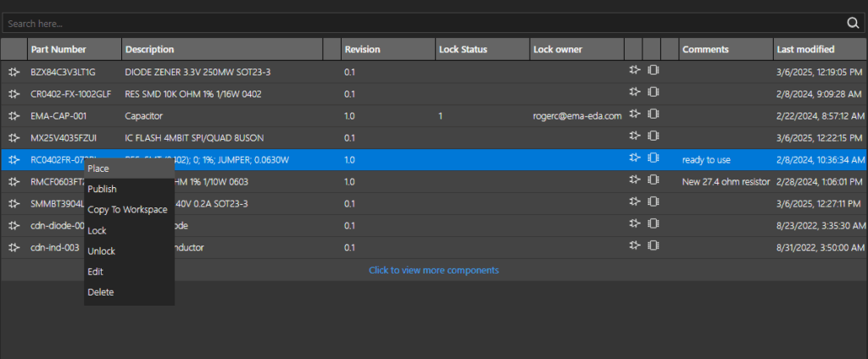
Task: Sort by the Last modified column header
Action: click(805, 49)
